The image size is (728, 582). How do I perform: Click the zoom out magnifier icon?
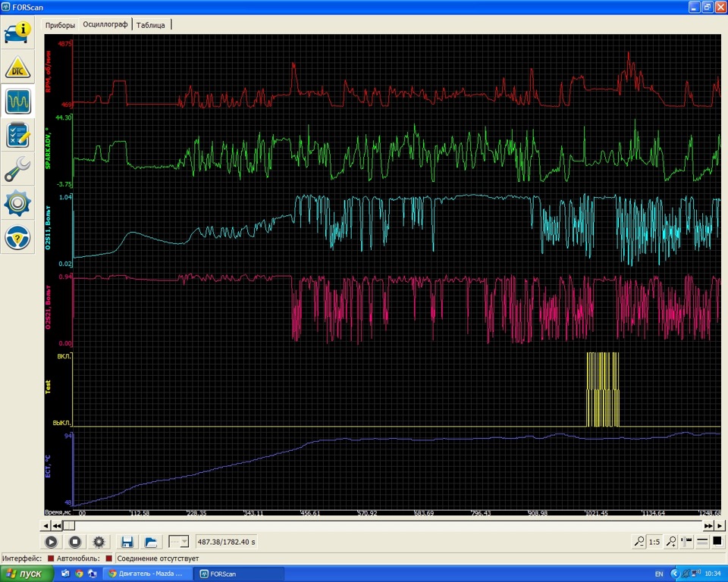(x=639, y=542)
